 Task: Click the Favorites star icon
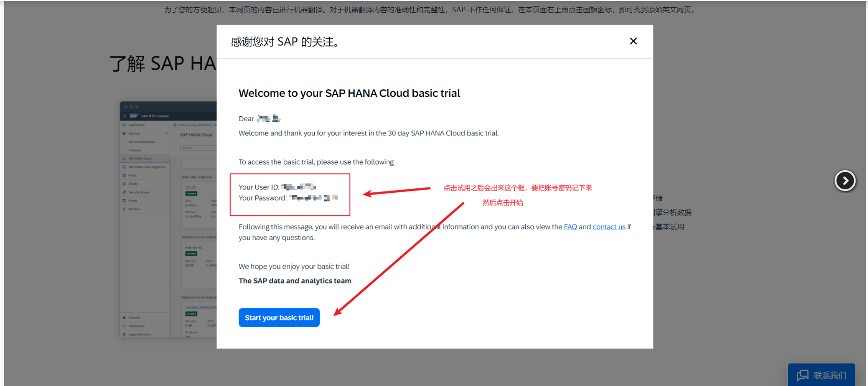pos(124,318)
